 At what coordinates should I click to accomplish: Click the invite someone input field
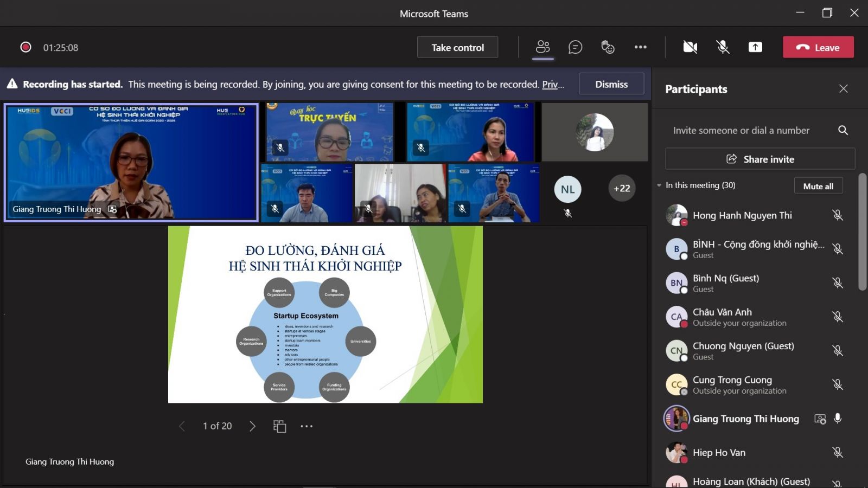coord(749,130)
